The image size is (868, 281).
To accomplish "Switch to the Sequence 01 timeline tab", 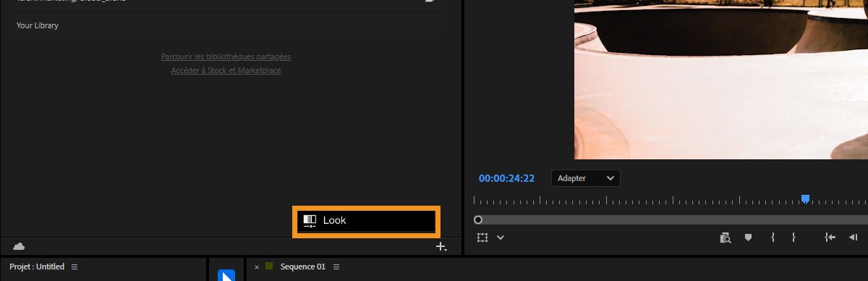I will (x=302, y=267).
